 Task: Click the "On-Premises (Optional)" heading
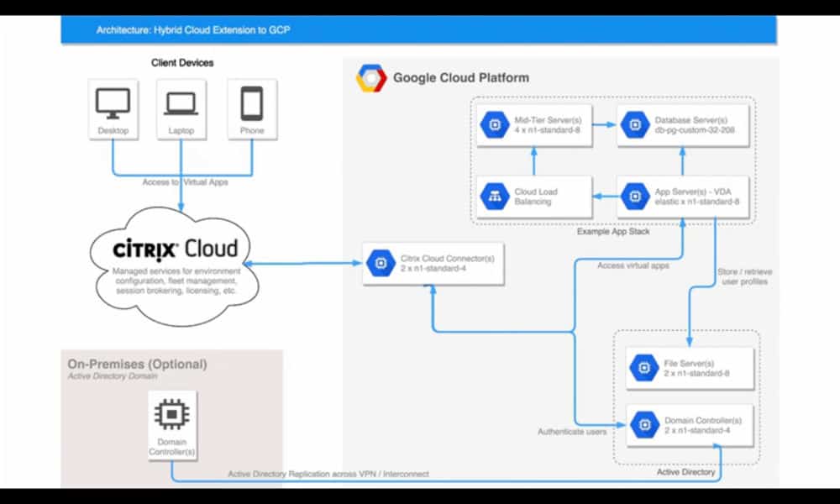(137, 365)
